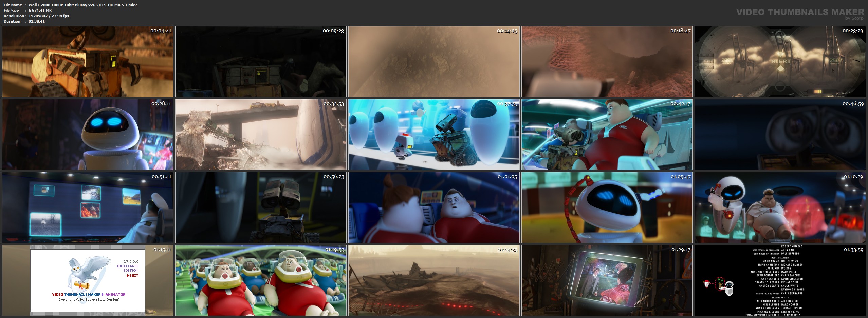
Task: Select the wasteland thumbnail at 01:24:35
Action: point(434,280)
